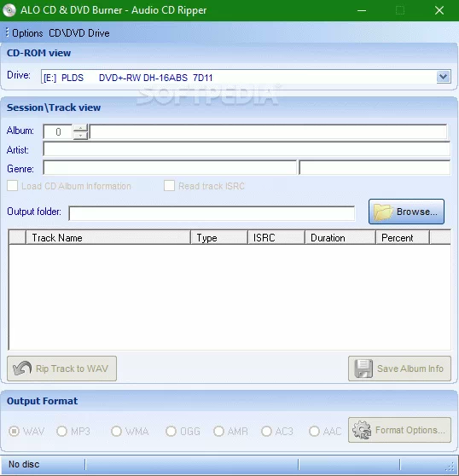Open the CD\DVD Drive menu
Screen dimensions: 459x476
79,33
